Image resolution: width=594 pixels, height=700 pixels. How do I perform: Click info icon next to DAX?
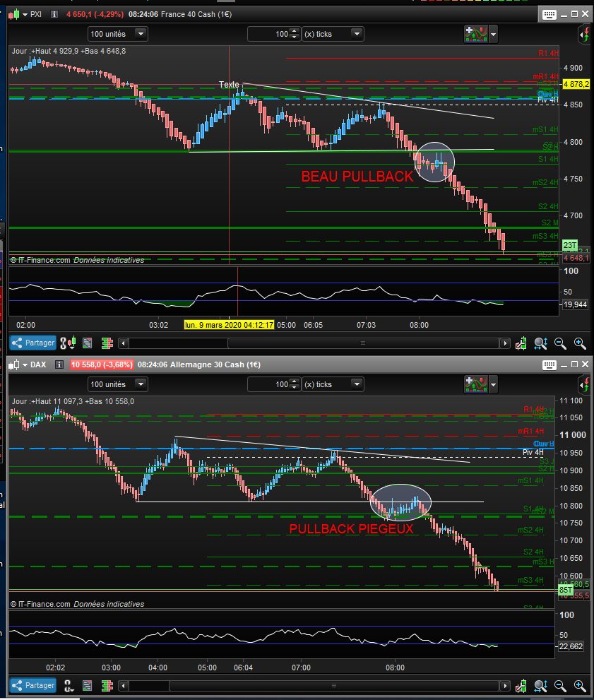59,364
